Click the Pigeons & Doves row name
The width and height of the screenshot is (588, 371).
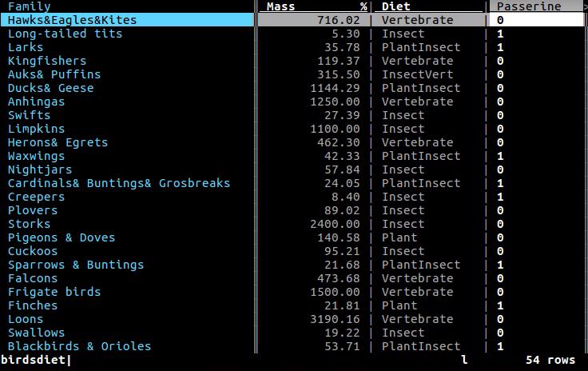tap(62, 237)
